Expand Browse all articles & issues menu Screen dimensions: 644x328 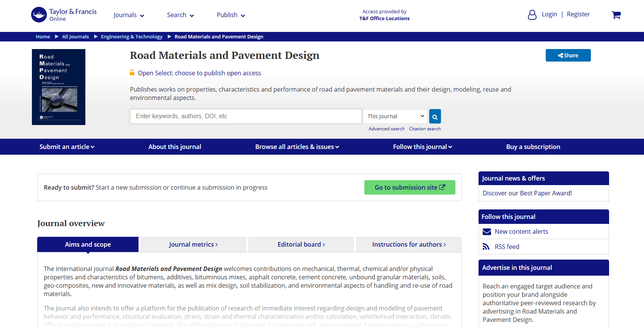tap(297, 147)
